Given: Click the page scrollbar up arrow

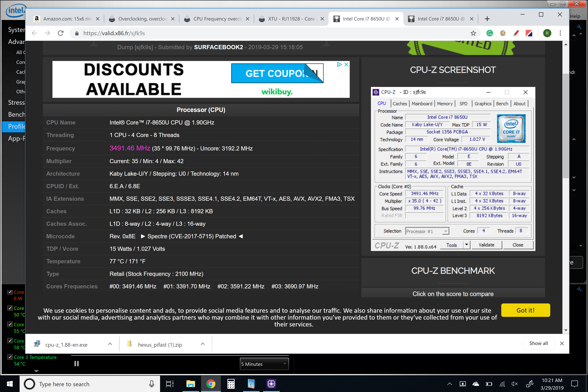Looking at the screenshot, I should click(566, 44).
